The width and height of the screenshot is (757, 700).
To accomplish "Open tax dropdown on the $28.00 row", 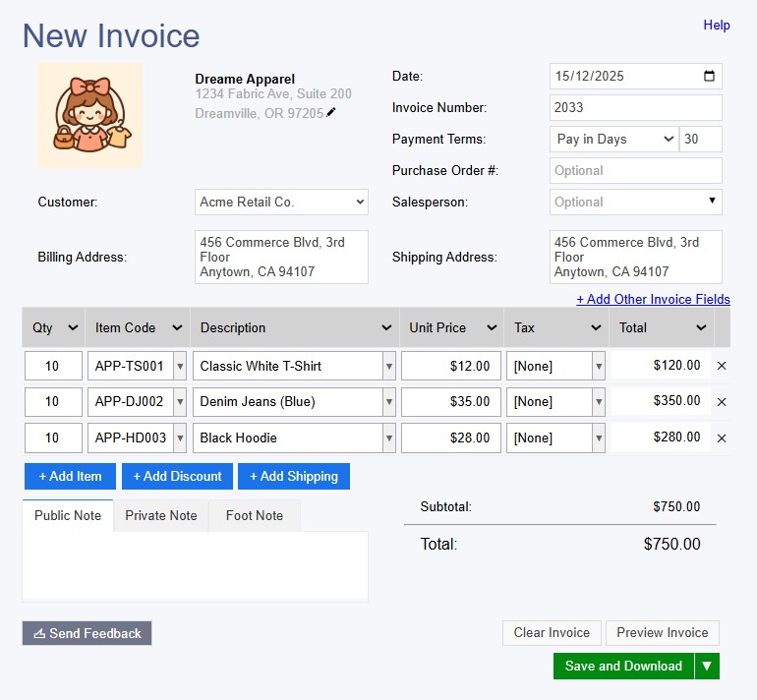I will coord(599,438).
